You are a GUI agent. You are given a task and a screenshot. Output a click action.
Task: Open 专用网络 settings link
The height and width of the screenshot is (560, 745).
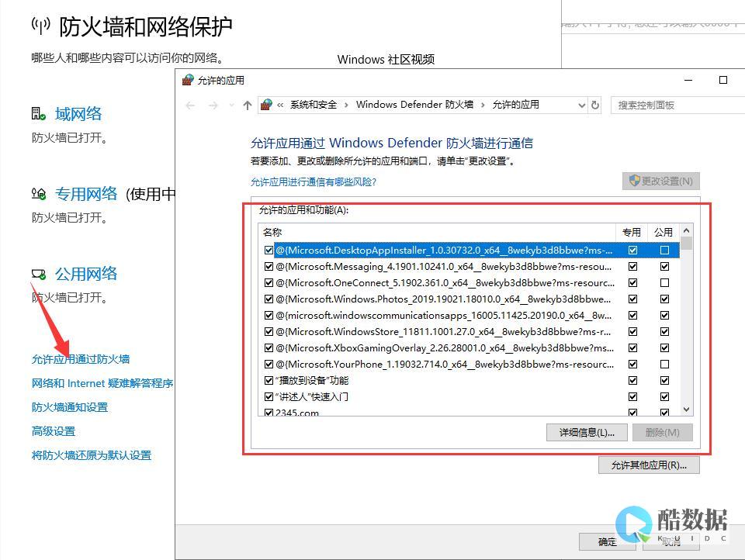click(x=86, y=194)
